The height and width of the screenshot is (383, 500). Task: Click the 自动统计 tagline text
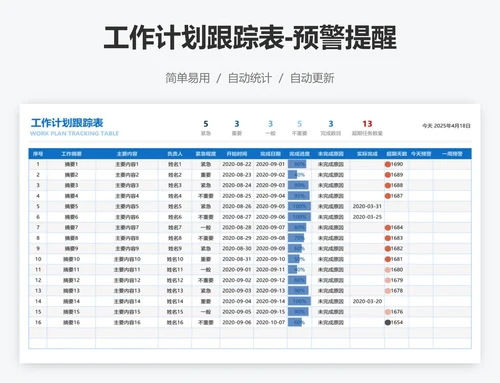[250, 78]
